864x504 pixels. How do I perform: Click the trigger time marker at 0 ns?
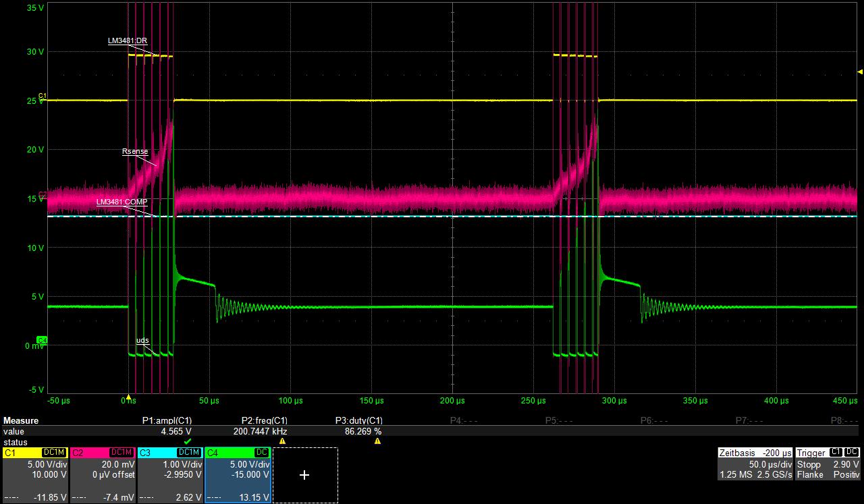[x=128, y=397]
